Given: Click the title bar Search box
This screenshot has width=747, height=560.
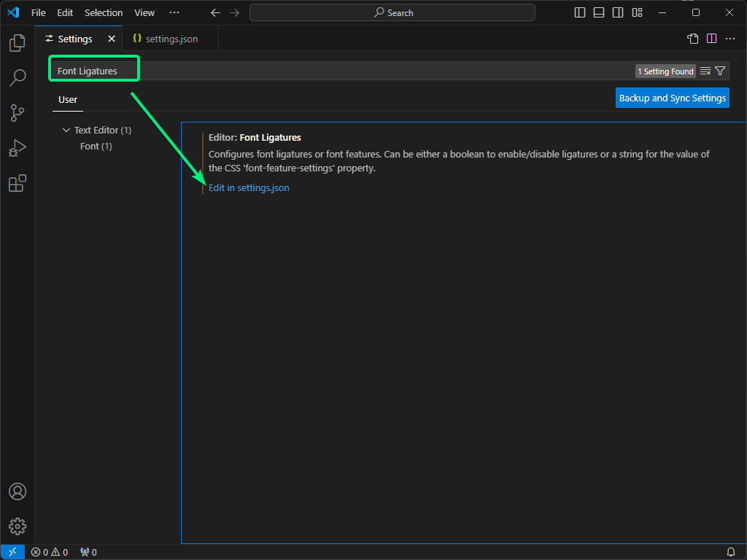Looking at the screenshot, I should tap(392, 13).
